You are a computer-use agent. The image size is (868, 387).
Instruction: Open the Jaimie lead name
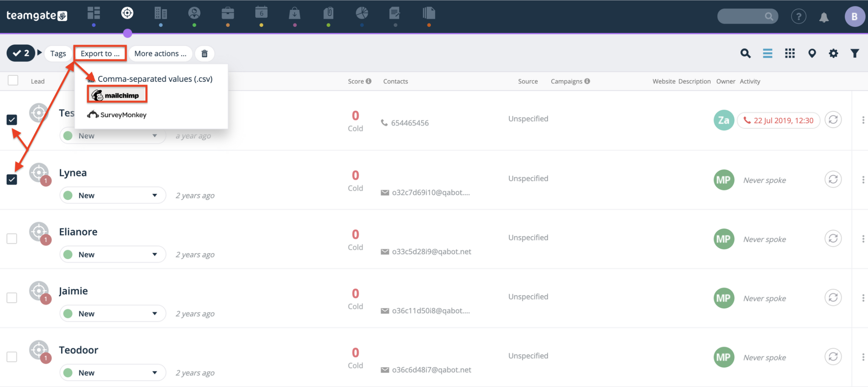[x=73, y=291]
